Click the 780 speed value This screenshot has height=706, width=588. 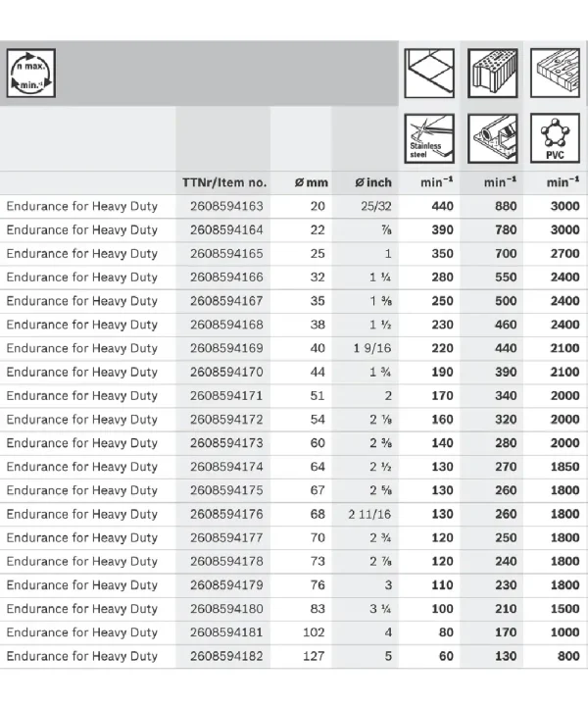(x=506, y=230)
